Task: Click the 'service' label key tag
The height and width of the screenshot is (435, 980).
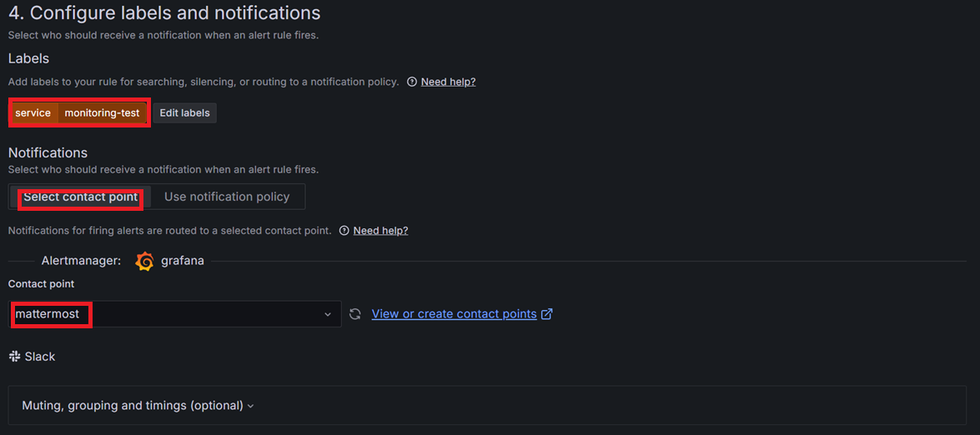Action: 33,113
